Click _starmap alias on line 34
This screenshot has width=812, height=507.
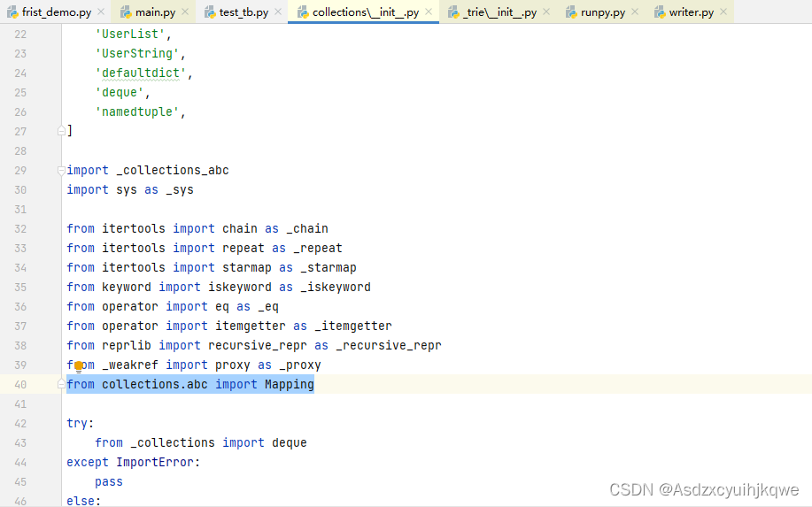(x=329, y=268)
